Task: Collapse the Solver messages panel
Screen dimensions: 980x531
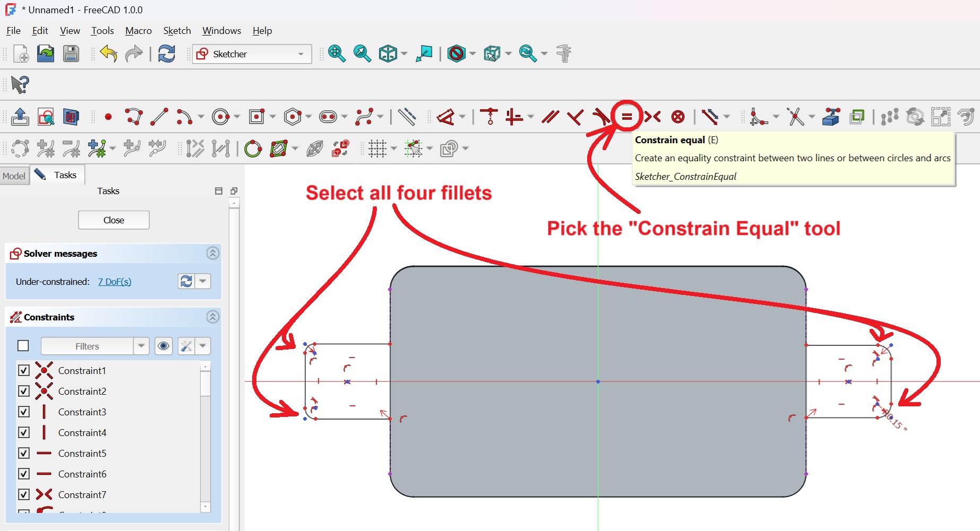Action: (x=212, y=254)
